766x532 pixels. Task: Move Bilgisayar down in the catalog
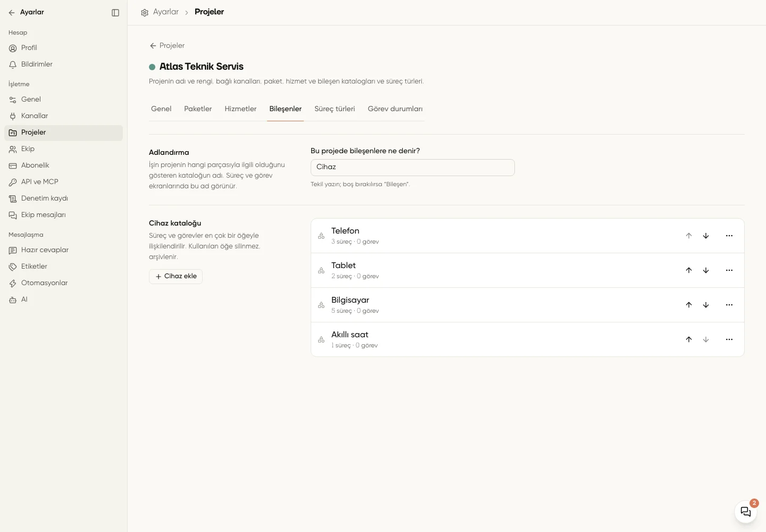click(706, 305)
